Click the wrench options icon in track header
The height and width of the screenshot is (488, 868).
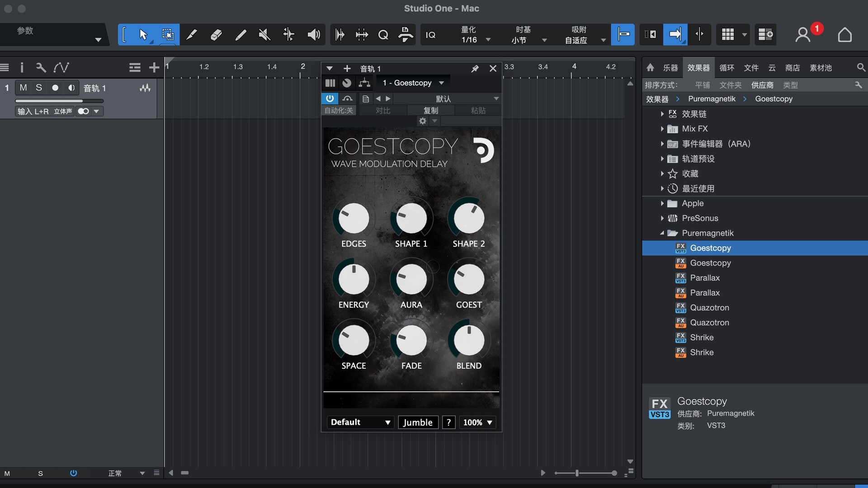[x=41, y=68]
